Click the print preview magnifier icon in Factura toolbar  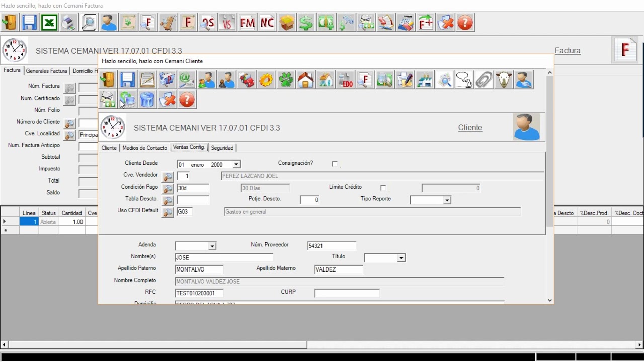pos(89,23)
